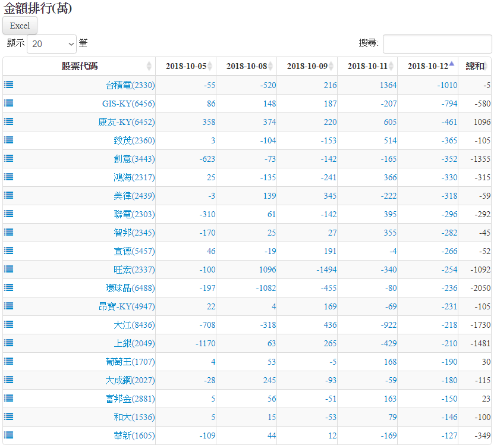497x448 pixels.
Task: Open the 顯示 rows-per-page dropdown
Action: coord(52,44)
